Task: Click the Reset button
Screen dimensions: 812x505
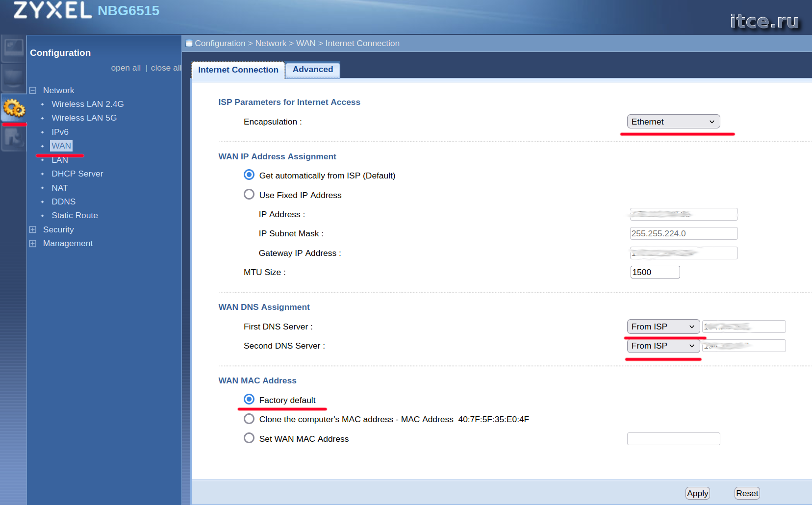Action: point(747,493)
